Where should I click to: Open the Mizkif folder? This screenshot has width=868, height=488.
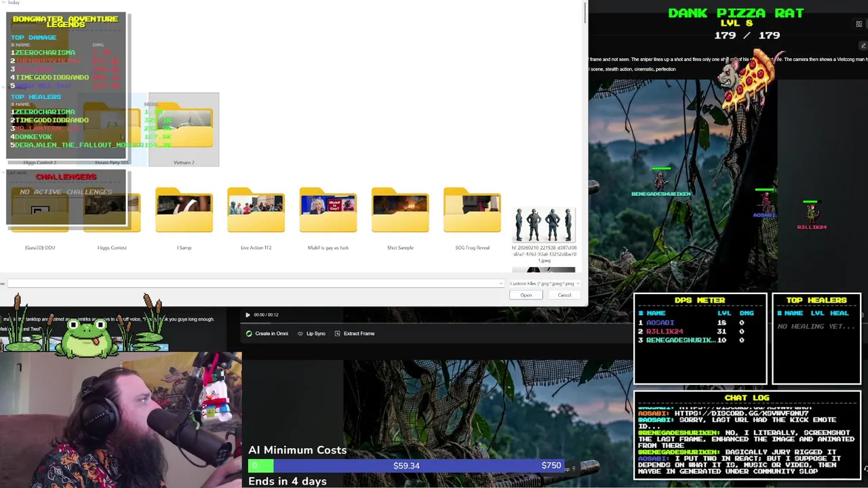(x=328, y=218)
